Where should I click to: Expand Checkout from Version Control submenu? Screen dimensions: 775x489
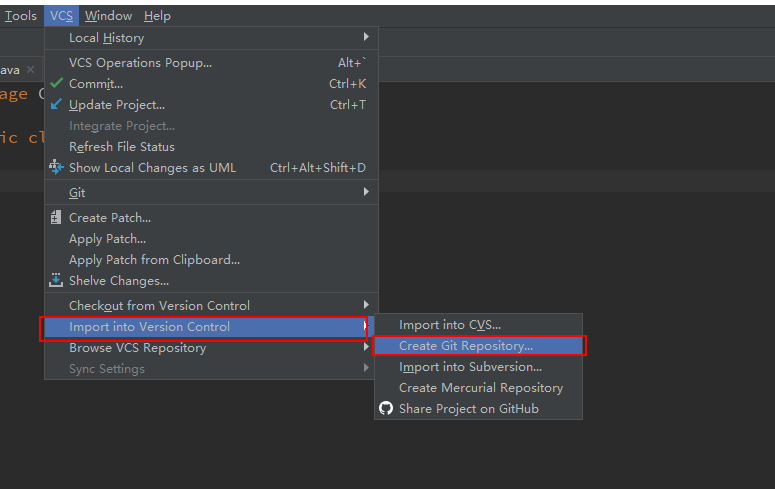pyautogui.click(x=366, y=305)
